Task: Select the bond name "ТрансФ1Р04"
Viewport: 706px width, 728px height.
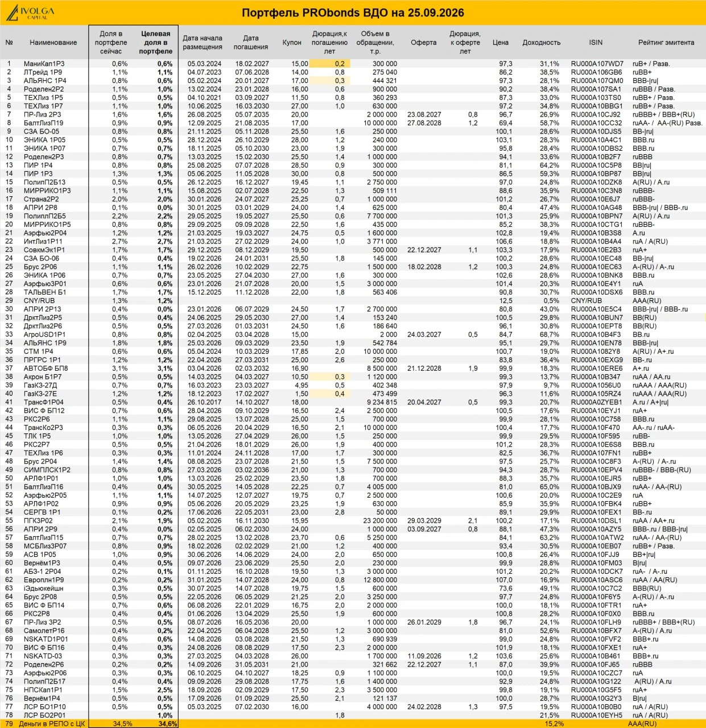Action: 44,402
